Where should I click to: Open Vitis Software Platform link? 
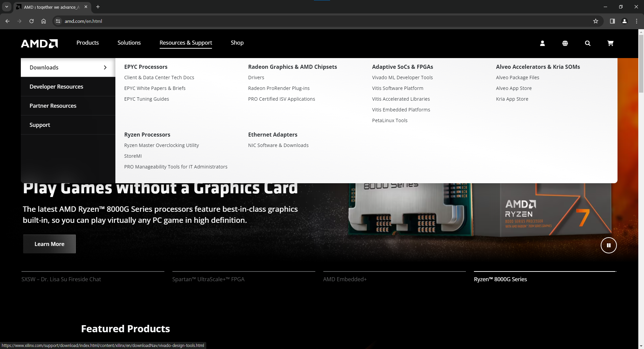(397, 88)
